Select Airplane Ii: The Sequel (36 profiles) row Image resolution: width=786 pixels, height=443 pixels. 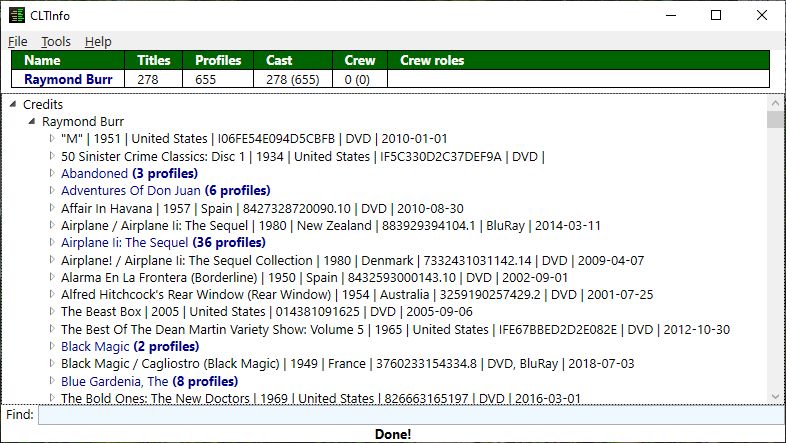pos(163,242)
